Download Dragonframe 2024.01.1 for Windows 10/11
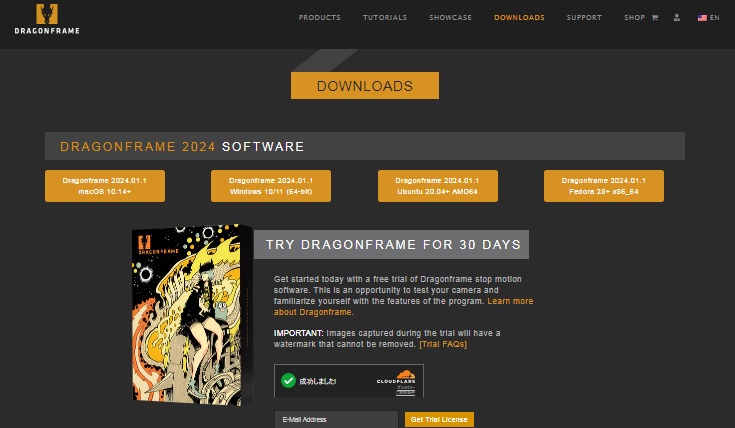735x428 pixels. point(271,186)
